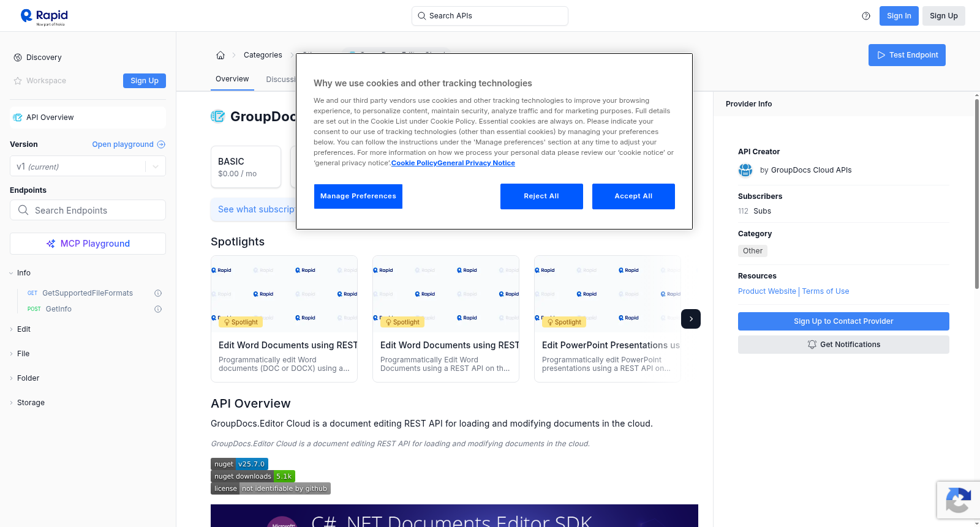Open Categories in the breadcrumb

click(x=263, y=55)
